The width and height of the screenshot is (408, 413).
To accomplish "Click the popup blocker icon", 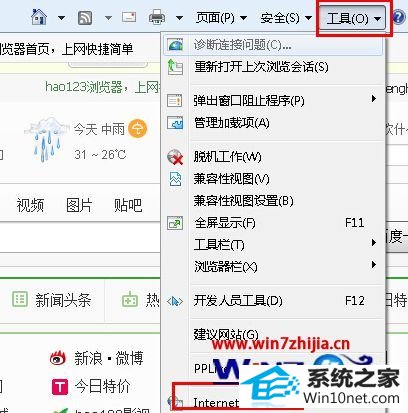I will click(x=175, y=100).
